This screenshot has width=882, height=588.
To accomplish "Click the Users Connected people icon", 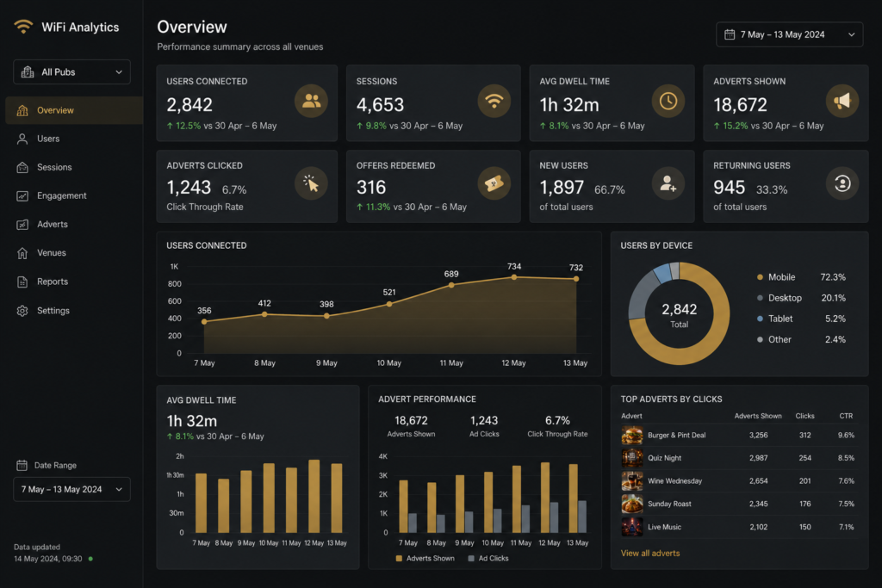I will [311, 102].
